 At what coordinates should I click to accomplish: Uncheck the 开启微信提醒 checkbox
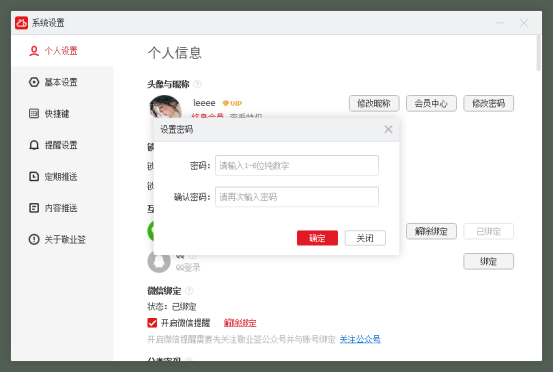[x=152, y=323]
